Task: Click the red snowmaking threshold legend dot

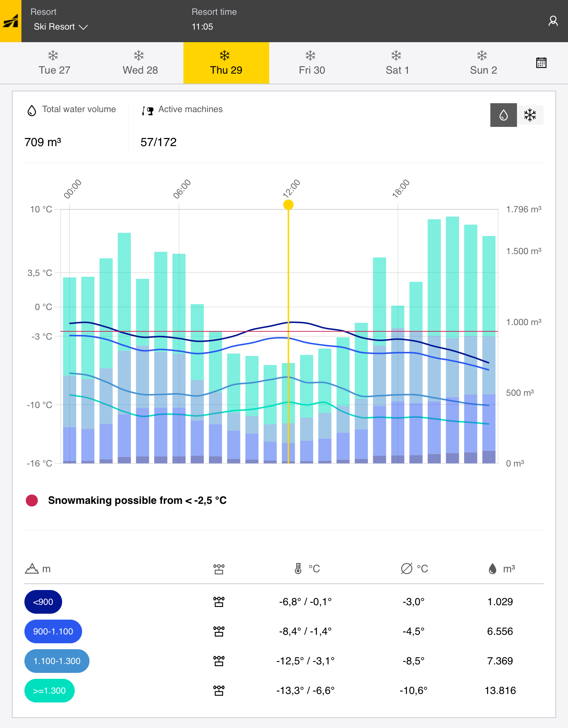Action: coord(32,500)
